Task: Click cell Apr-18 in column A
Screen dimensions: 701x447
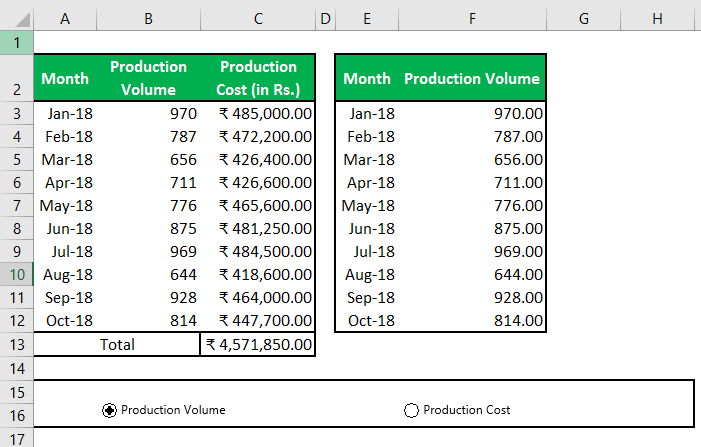Action: (65, 182)
